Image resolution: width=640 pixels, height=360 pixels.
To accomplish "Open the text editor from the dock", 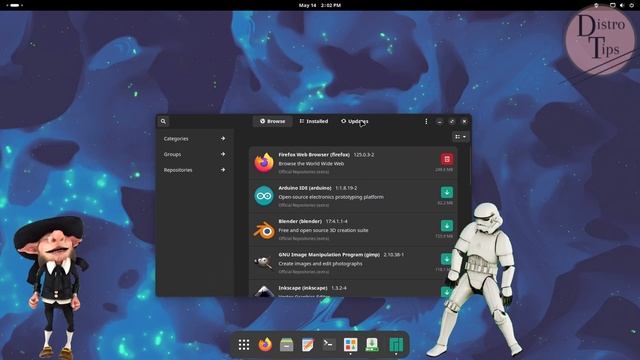I will tap(308, 345).
